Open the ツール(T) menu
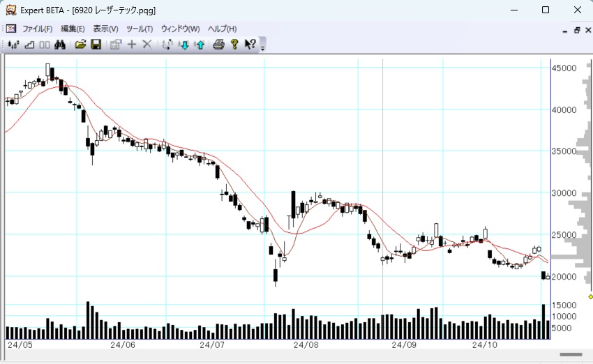 139,29
